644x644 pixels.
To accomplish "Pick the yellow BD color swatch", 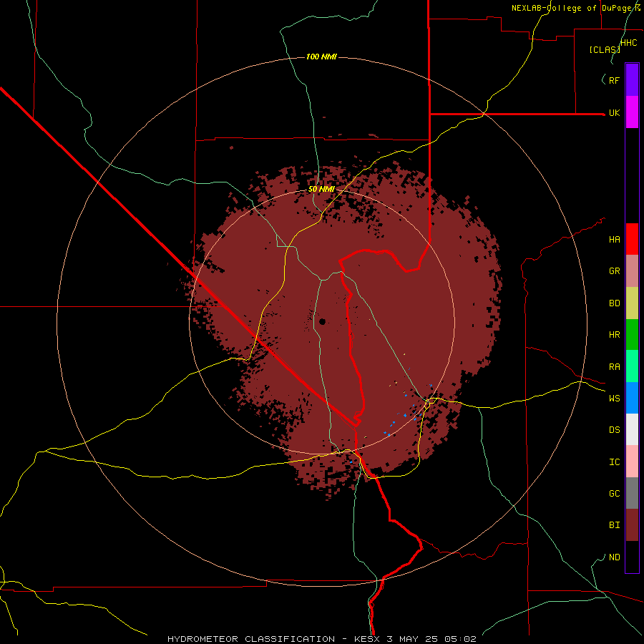I will pos(632,303).
